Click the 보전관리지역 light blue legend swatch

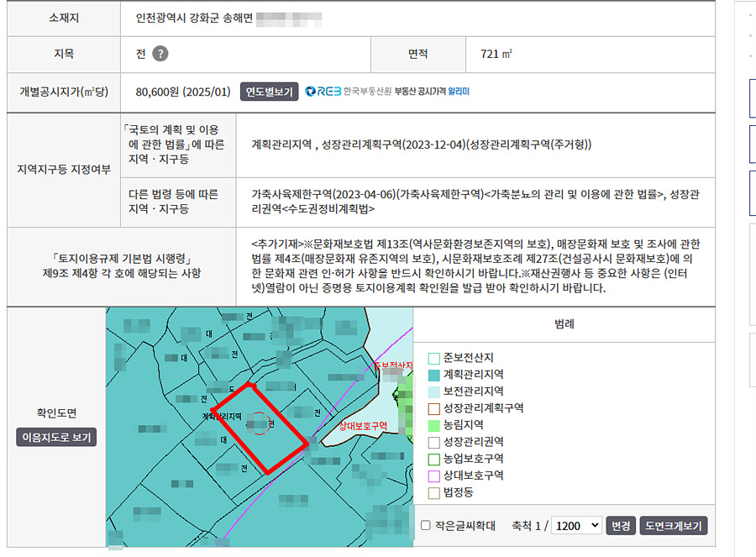click(434, 391)
